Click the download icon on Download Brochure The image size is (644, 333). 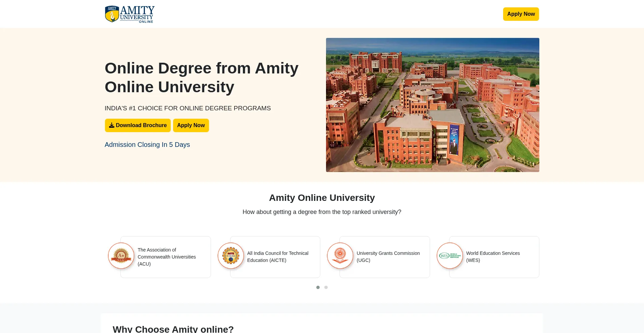tap(112, 125)
